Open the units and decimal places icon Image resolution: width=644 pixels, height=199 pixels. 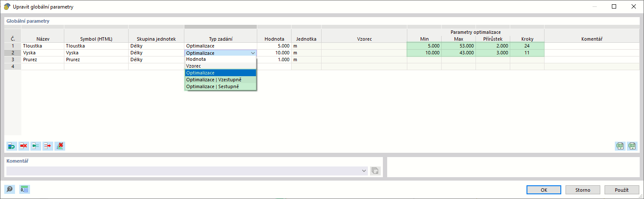(x=24, y=189)
